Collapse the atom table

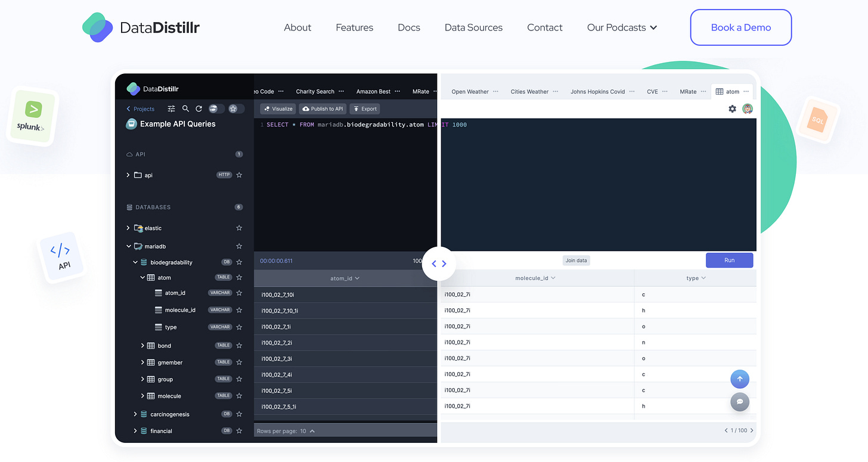(142, 277)
